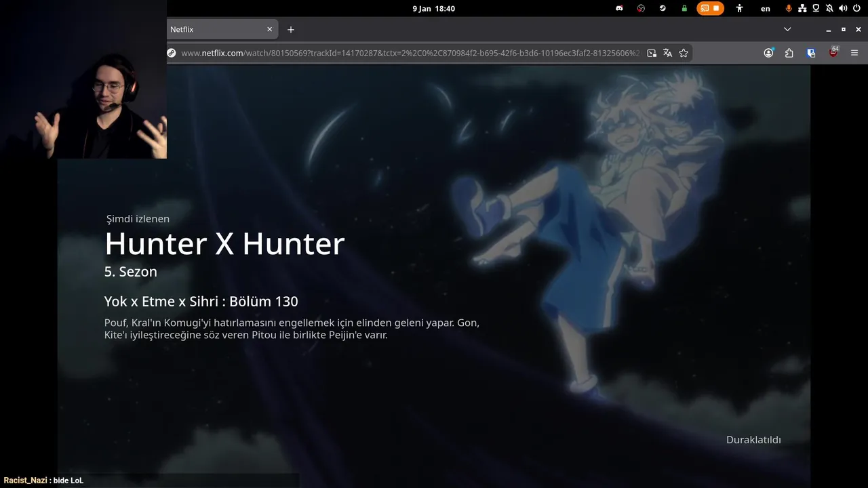Click 'Hunter X Hunter' title text
Screen dimensions: 868x488
pyautogui.click(x=224, y=243)
